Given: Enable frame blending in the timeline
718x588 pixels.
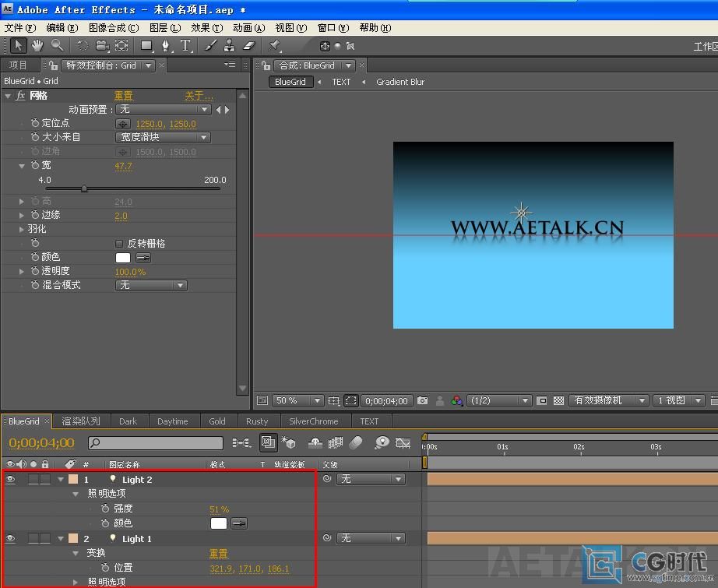Looking at the screenshot, I should point(335,442).
